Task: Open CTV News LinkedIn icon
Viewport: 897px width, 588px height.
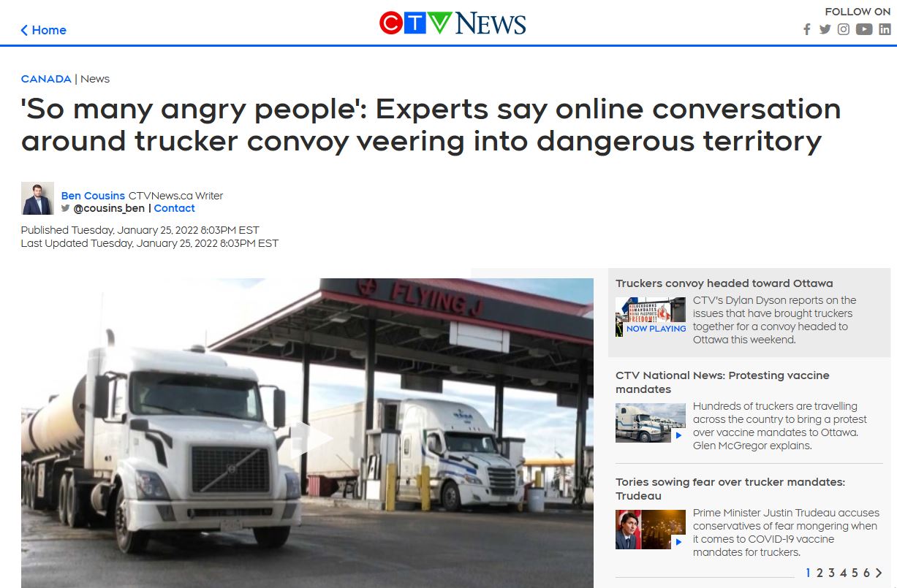Action: 885,30
